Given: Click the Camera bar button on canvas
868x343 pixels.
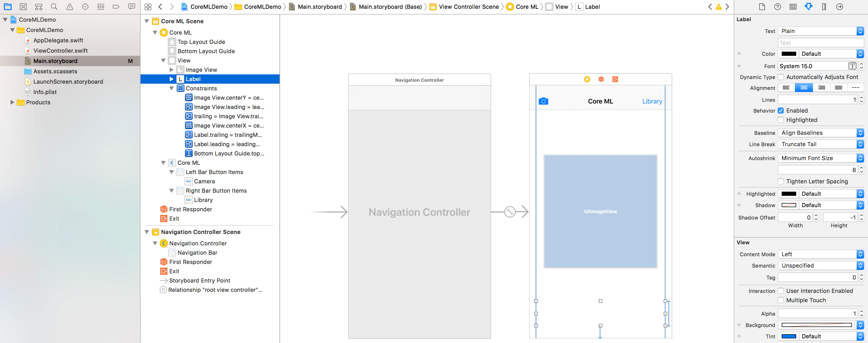Looking at the screenshot, I should click(x=543, y=101).
